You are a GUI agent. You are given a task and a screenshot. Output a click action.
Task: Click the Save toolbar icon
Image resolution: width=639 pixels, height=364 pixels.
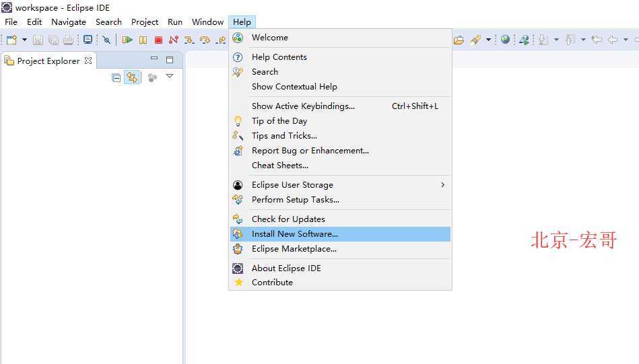coord(38,40)
